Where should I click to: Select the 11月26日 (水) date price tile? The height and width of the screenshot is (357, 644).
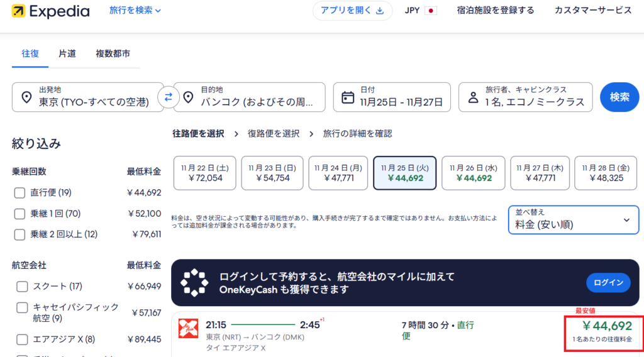474,173
